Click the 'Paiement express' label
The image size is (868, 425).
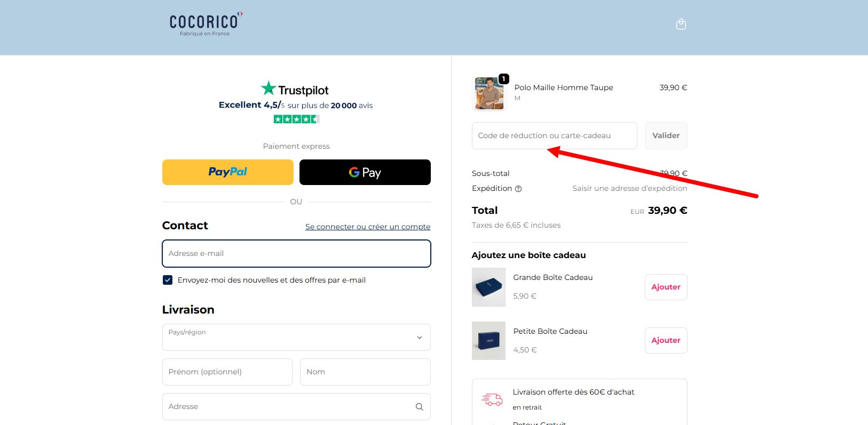296,146
